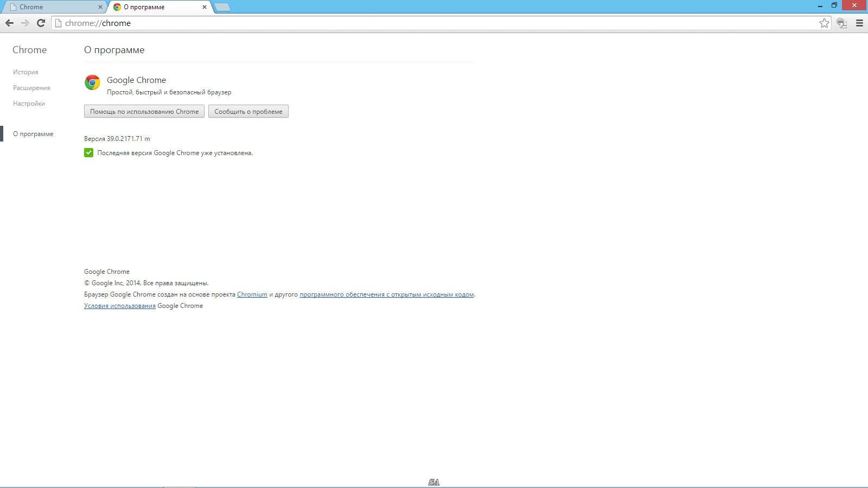Restore down the browser window
This screenshot has width=868, height=488.
(834, 5)
